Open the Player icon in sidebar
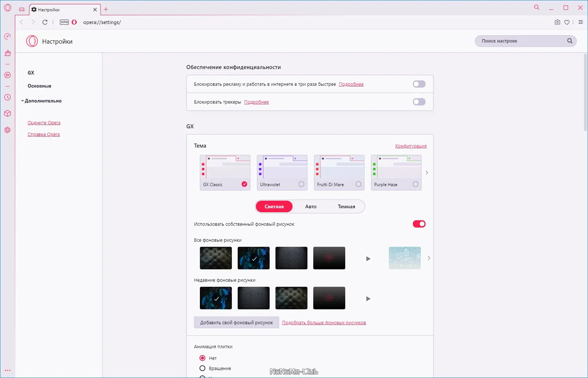Screen dimensions: 588x378 point(8,75)
